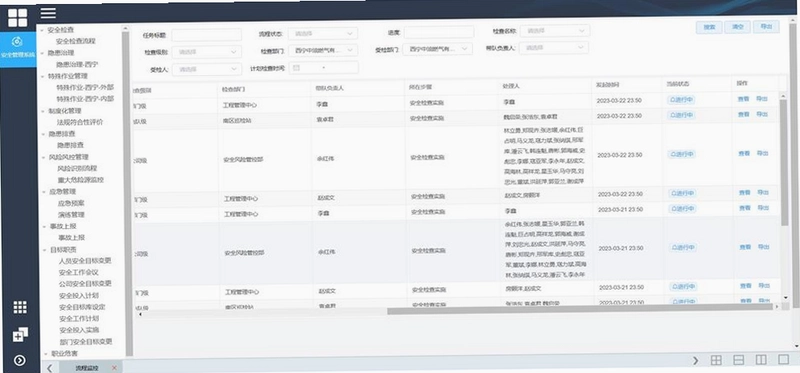Toggle the hamburger menu icon
This screenshot has width=800, height=373.
48,13
